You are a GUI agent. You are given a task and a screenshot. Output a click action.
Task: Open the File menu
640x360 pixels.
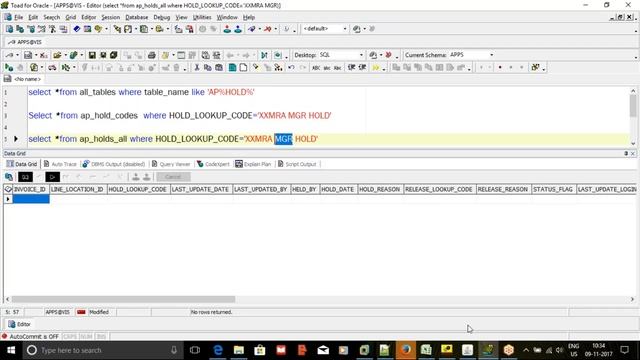pyautogui.click(x=19, y=17)
